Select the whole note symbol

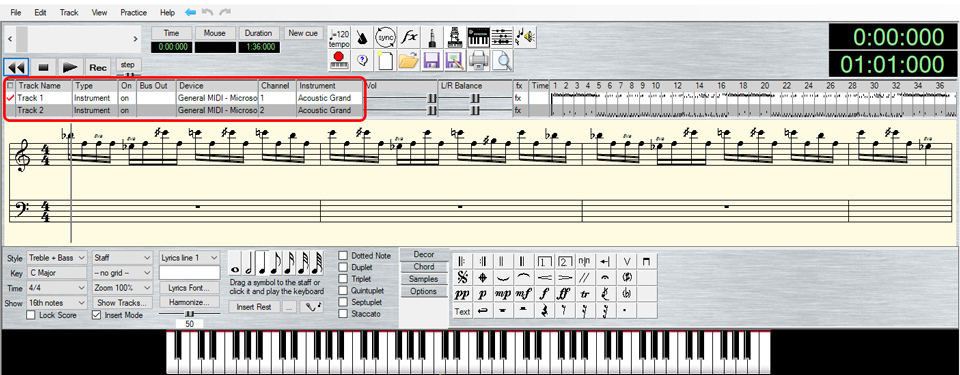pos(234,264)
